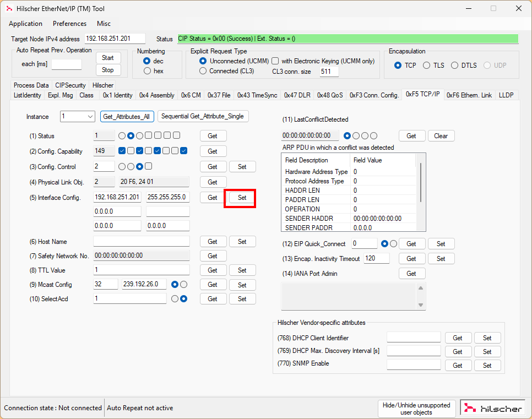Screen dimensions: 532x419
Task: Toggle the Config. Control checkbox
Action: pos(148,166)
